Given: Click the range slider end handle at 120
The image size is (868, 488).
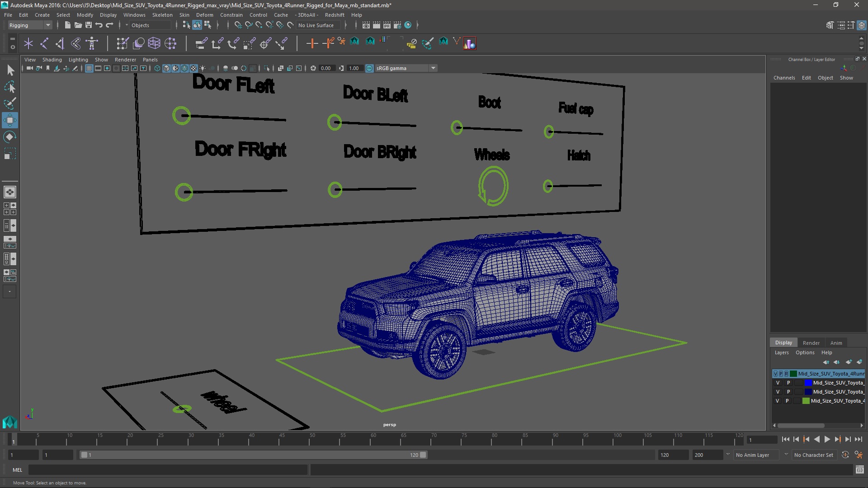Looking at the screenshot, I should (x=423, y=455).
